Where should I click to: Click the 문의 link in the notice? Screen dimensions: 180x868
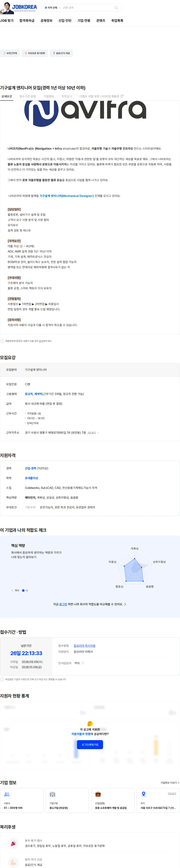tap(41, 341)
